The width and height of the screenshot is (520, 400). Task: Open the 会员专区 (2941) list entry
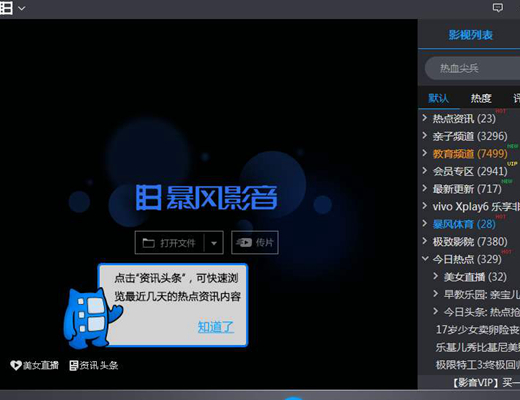click(470, 171)
